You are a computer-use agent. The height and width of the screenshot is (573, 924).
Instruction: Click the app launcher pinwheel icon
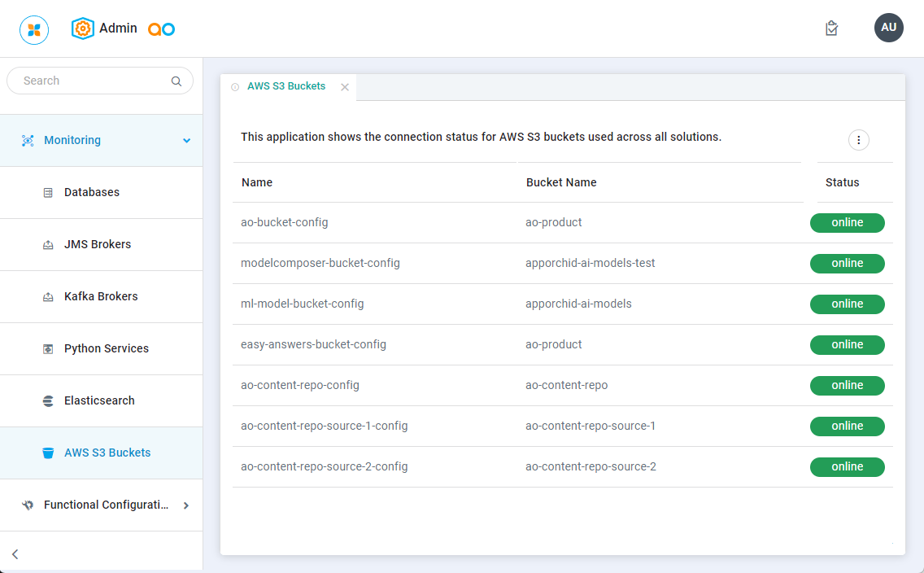pos(34,30)
